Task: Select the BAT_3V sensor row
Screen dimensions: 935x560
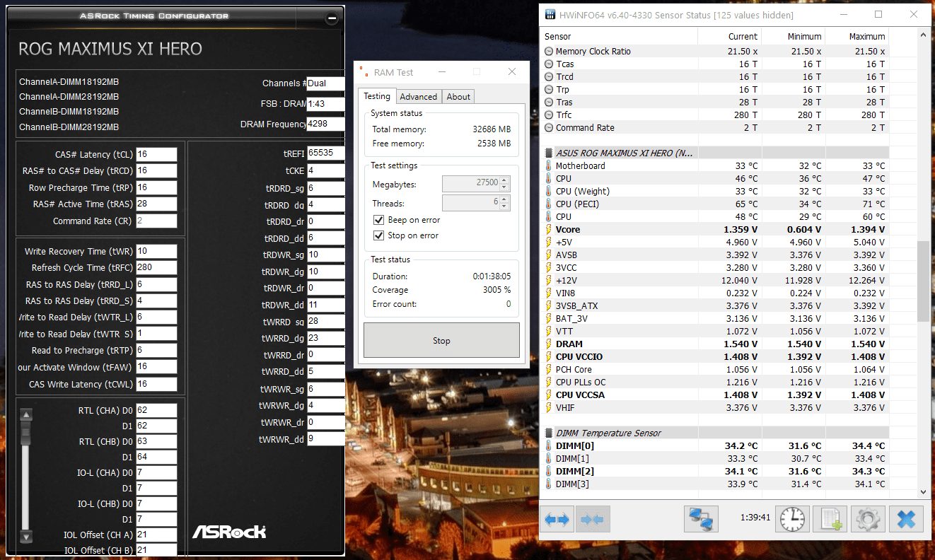Action: 716,319
